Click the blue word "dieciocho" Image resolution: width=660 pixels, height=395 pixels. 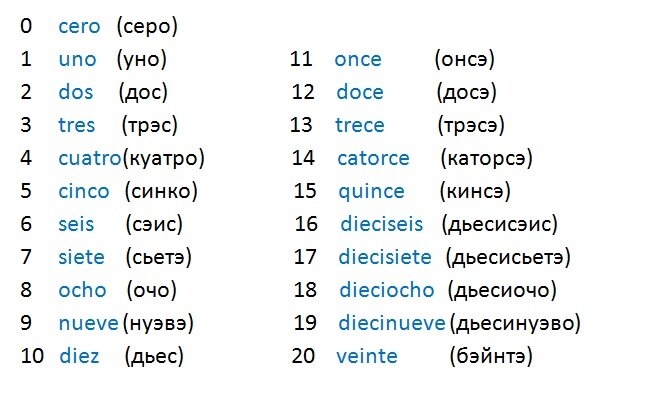[386, 290]
